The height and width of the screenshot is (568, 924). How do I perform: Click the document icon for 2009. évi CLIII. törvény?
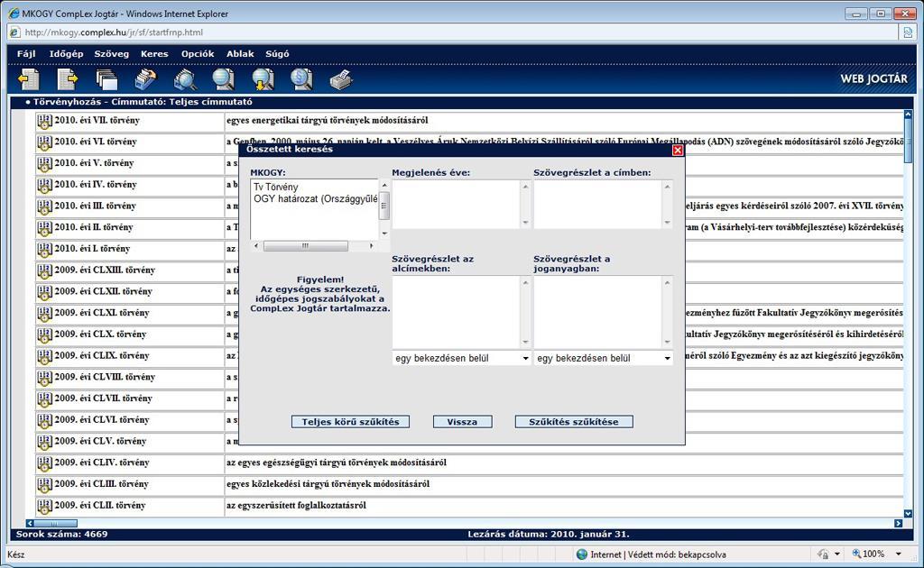click(x=44, y=484)
